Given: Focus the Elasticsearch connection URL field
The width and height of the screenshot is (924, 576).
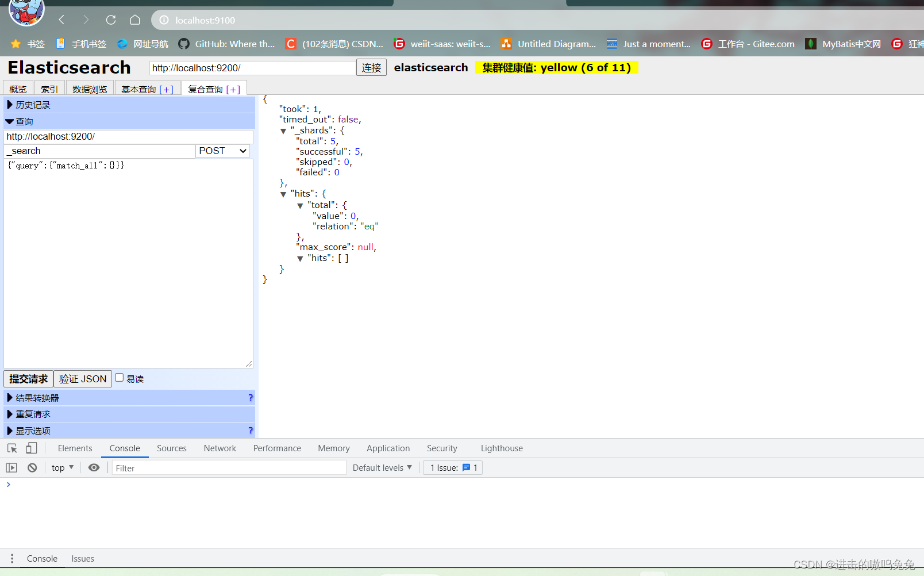Looking at the screenshot, I should (x=252, y=68).
